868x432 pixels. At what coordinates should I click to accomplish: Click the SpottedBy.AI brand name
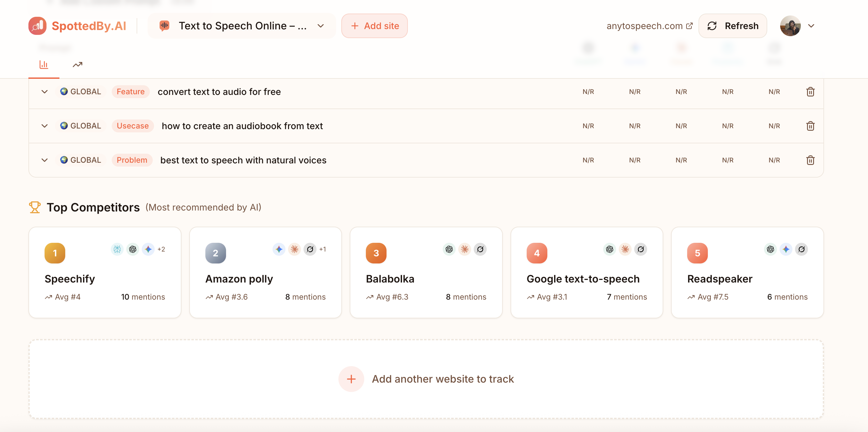89,26
